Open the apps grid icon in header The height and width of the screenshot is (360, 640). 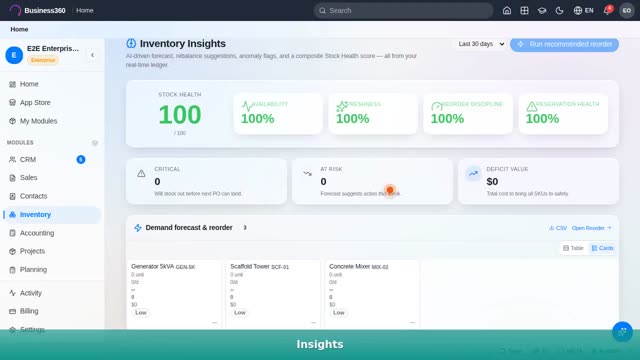pyautogui.click(x=524, y=11)
